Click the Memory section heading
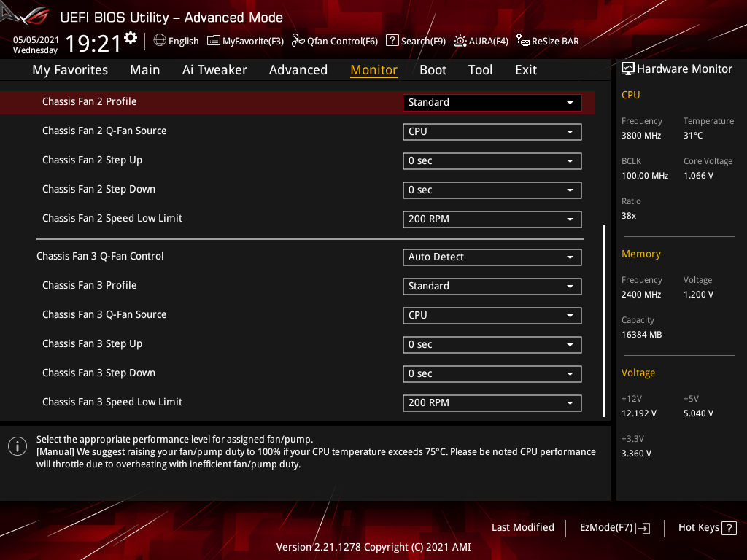747x560 pixels. [x=640, y=254]
